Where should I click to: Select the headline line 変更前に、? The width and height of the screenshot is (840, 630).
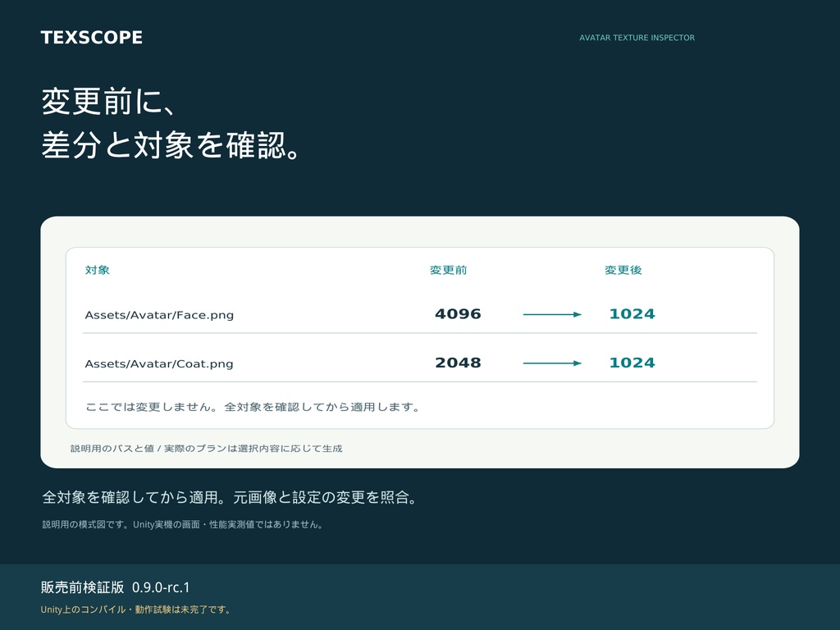pyautogui.click(x=109, y=101)
